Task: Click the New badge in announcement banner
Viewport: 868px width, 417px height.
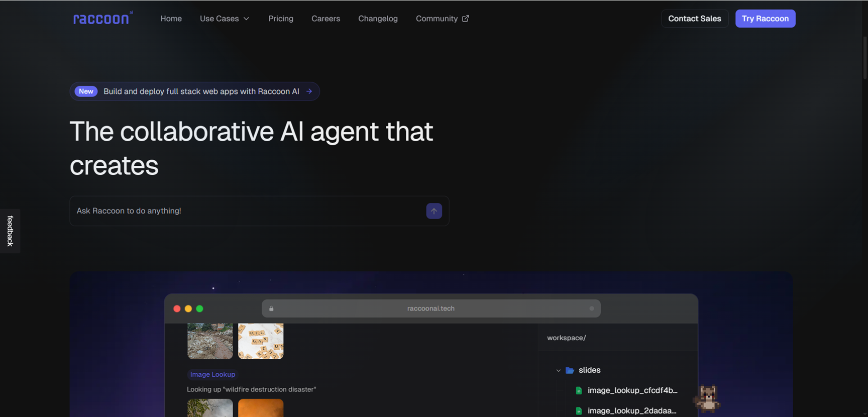Action: 86,91
